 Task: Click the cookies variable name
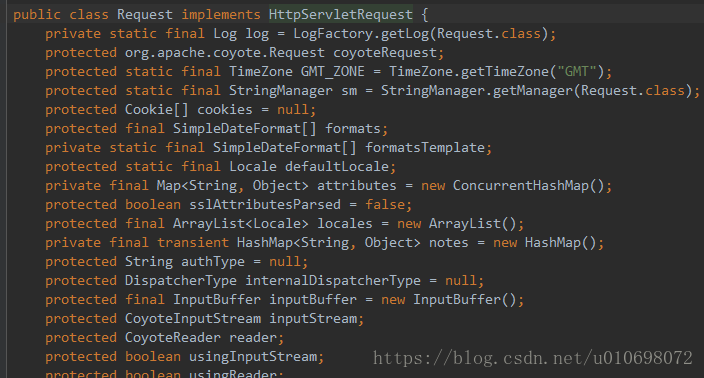225,110
